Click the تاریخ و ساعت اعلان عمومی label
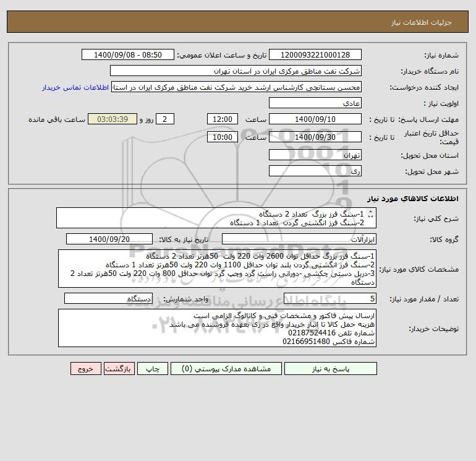Screen dimensions: 476x461 tap(221, 55)
